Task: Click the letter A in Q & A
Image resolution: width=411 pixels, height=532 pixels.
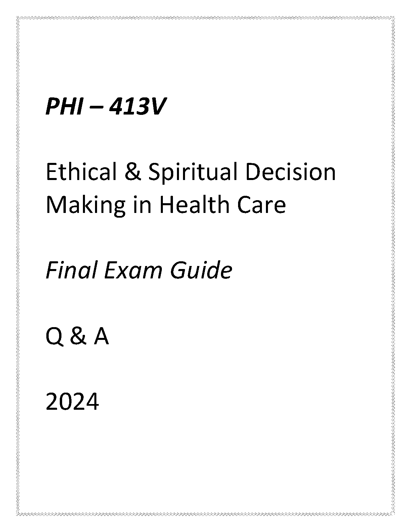Action: (101, 337)
